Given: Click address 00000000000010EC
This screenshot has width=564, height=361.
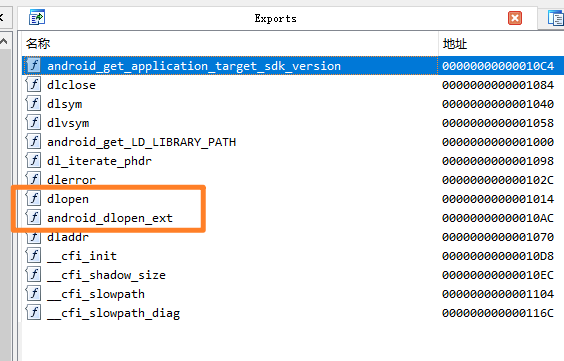Looking at the screenshot, I should coord(498,275).
